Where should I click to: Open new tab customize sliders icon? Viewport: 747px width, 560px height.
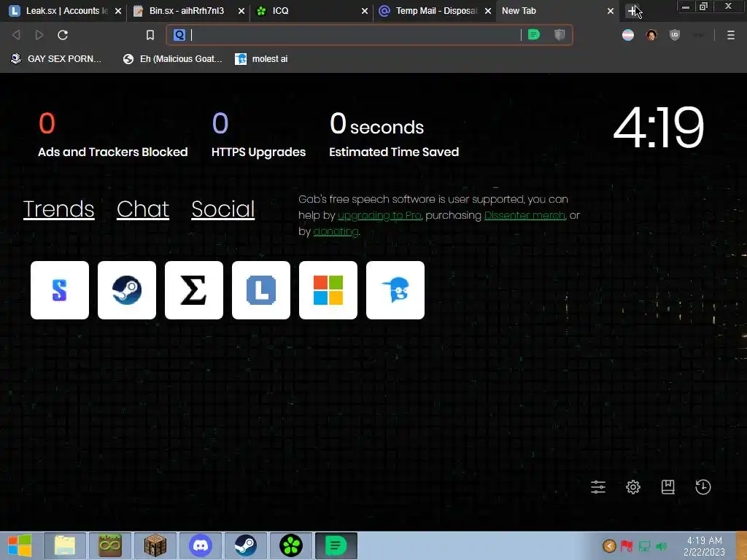tap(598, 486)
